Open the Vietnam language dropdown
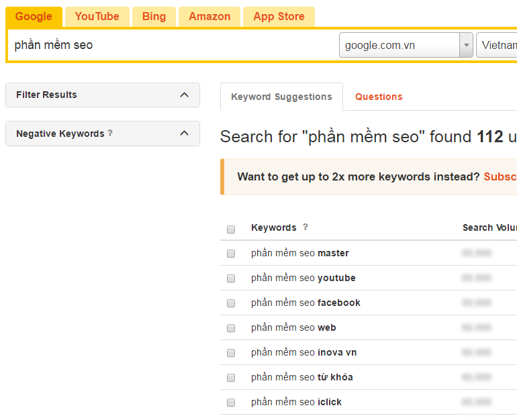 [x=497, y=46]
